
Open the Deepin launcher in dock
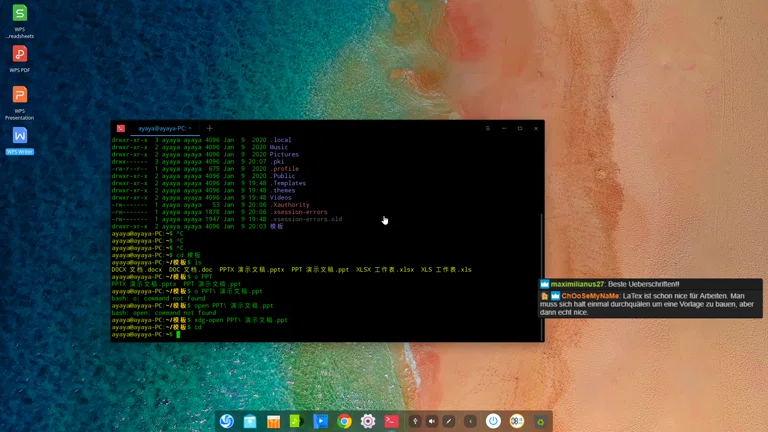click(x=226, y=421)
